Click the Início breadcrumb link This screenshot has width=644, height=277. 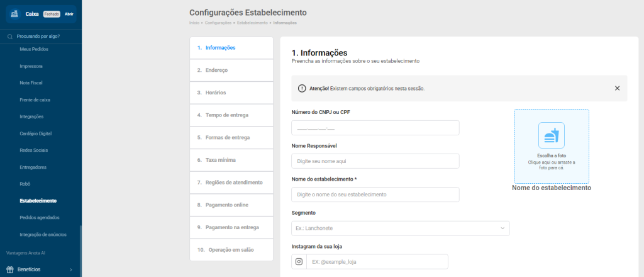coord(194,23)
